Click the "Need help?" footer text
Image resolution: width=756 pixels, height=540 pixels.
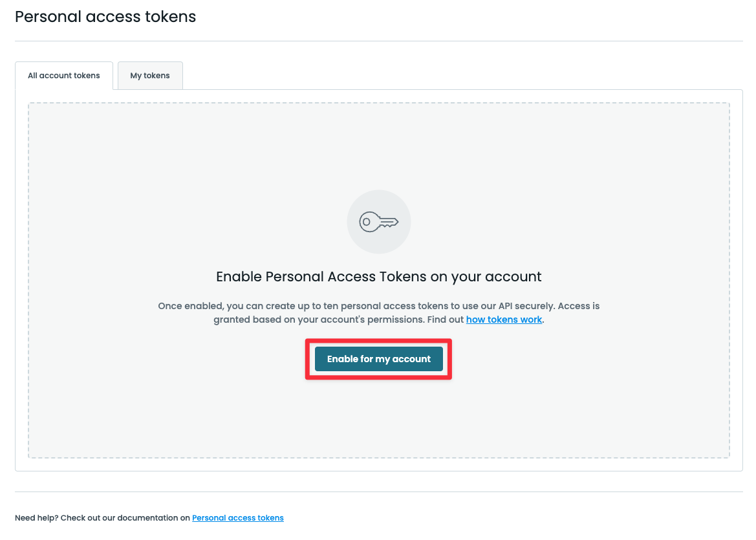[36, 517]
